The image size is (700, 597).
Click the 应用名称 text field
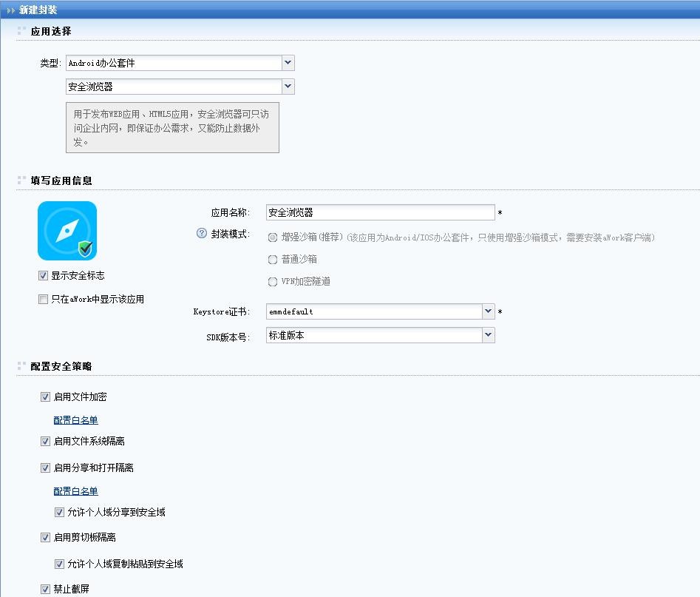click(380, 212)
